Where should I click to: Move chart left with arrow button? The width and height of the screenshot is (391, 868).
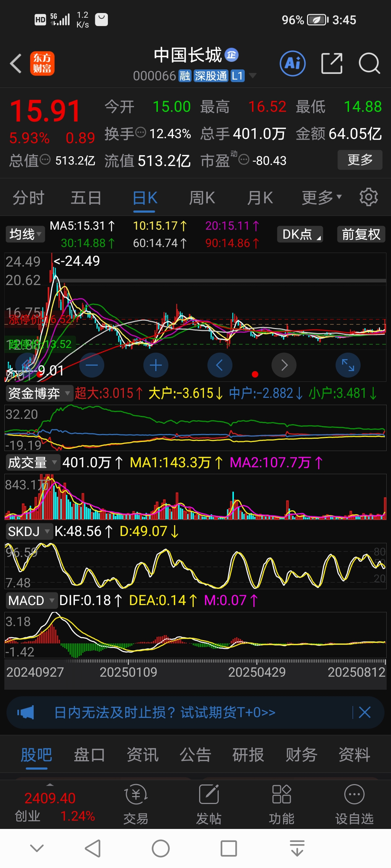[x=220, y=365]
